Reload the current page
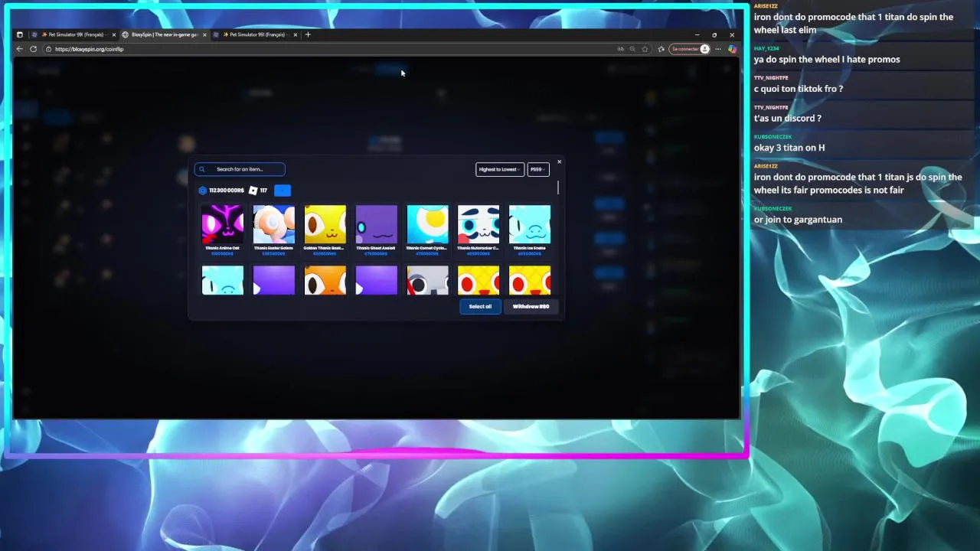980x551 pixels. tap(33, 49)
